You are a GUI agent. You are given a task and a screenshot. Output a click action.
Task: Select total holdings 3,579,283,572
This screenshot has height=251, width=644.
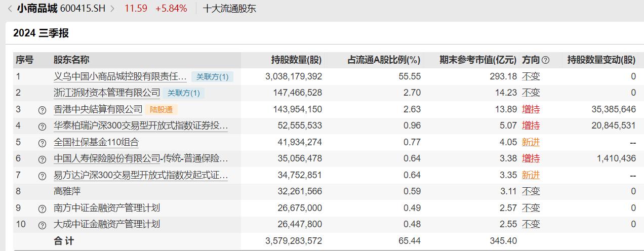coord(294,241)
